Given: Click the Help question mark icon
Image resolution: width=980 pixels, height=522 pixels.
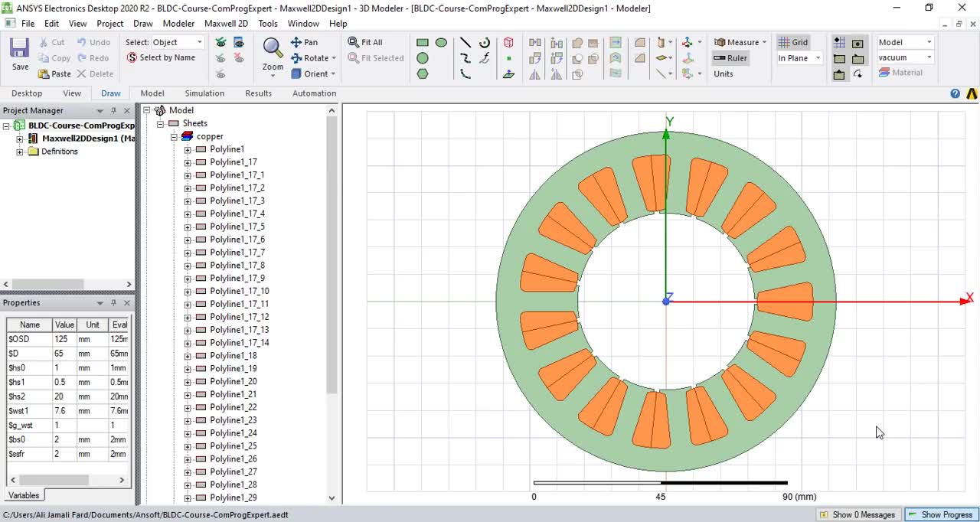Looking at the screenshot, I should pyautogui.click(x=955, y=93).
